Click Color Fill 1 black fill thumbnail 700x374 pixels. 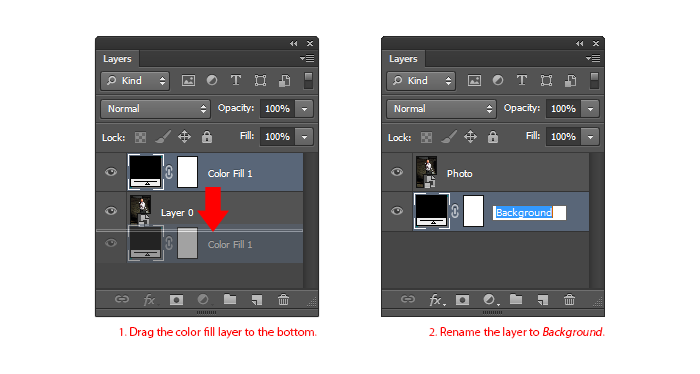pos(146,172)
